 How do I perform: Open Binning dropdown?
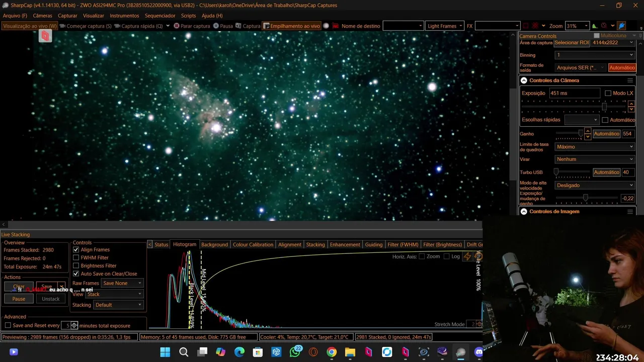[x=595, y=55]
